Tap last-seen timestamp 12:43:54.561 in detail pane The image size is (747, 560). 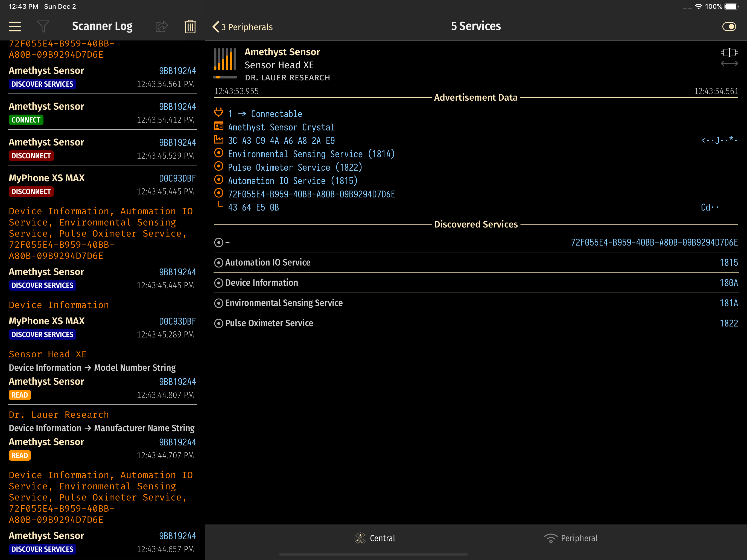point(716,91)
